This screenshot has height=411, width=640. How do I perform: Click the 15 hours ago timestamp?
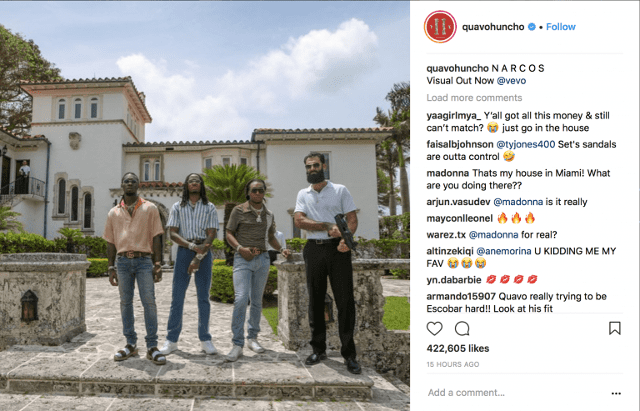(453, 364)
